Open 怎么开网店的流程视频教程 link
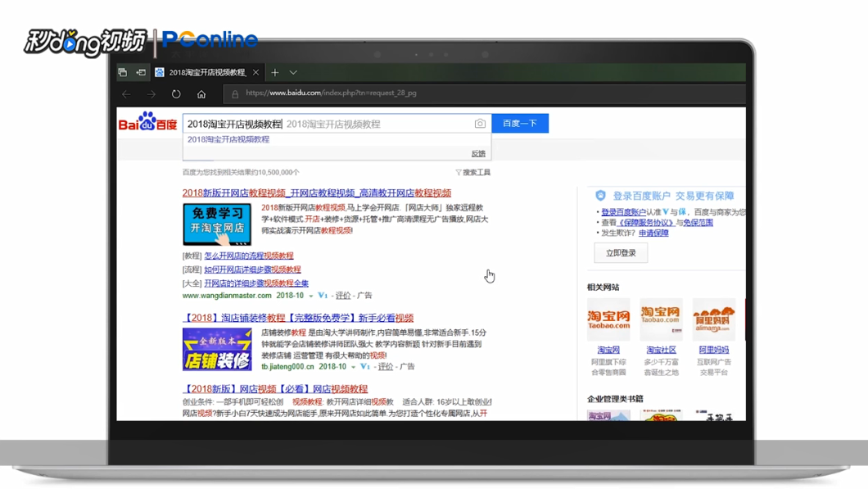The image size is (868, 489). [249, 256]
